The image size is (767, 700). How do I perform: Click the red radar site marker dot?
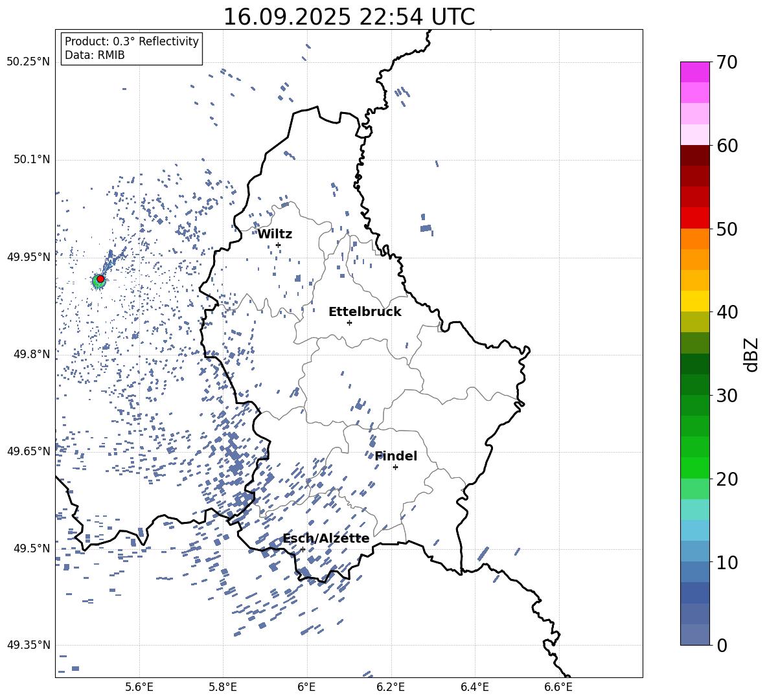(x=100, y=278)
